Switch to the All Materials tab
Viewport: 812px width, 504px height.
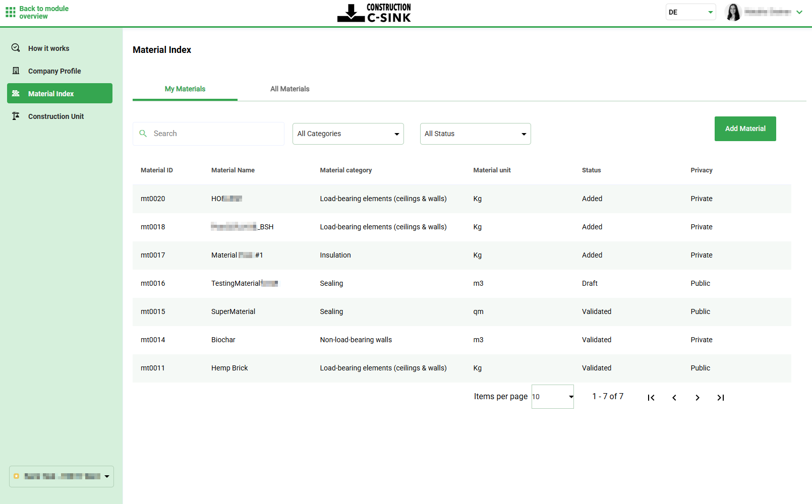pos(289,89)
